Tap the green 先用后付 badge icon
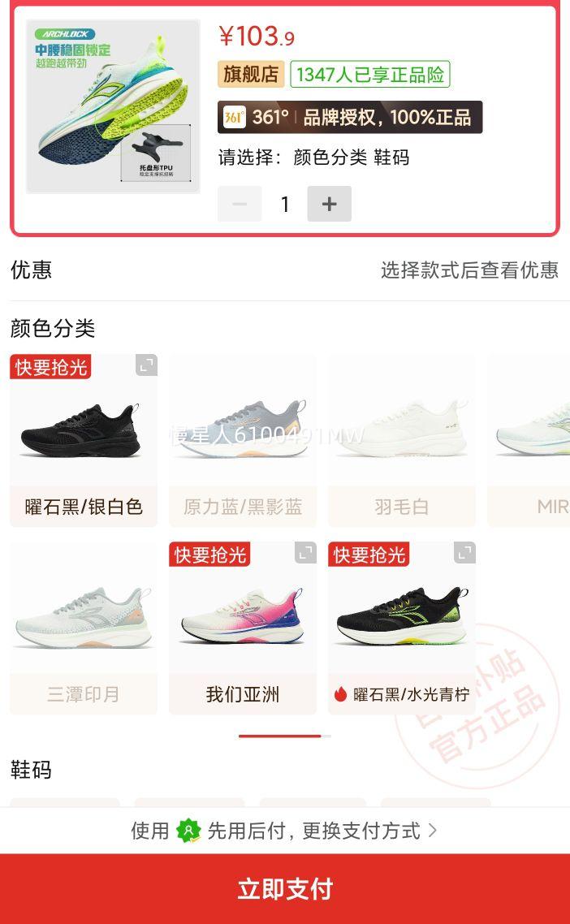 188,831
